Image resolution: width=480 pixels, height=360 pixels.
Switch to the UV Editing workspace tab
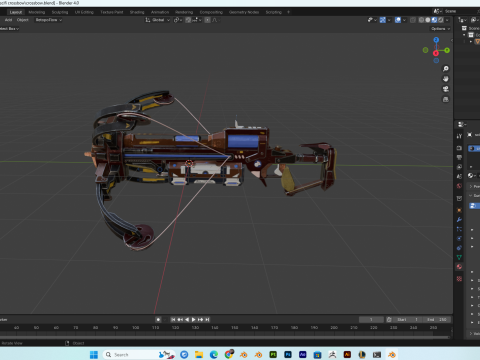coord(84,12)
